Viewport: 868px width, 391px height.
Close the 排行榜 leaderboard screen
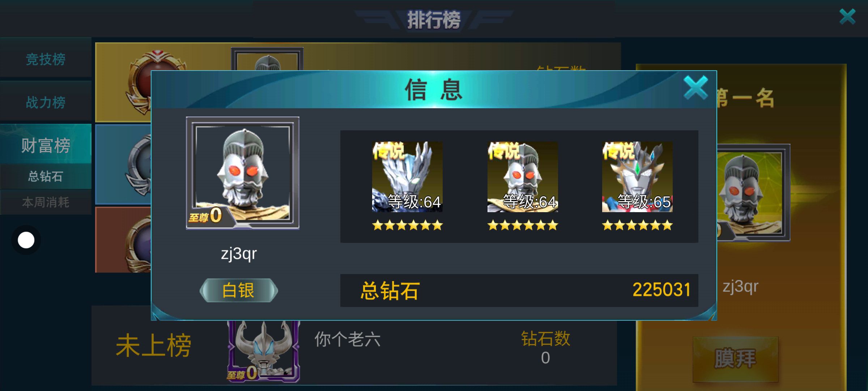[847, 17]
